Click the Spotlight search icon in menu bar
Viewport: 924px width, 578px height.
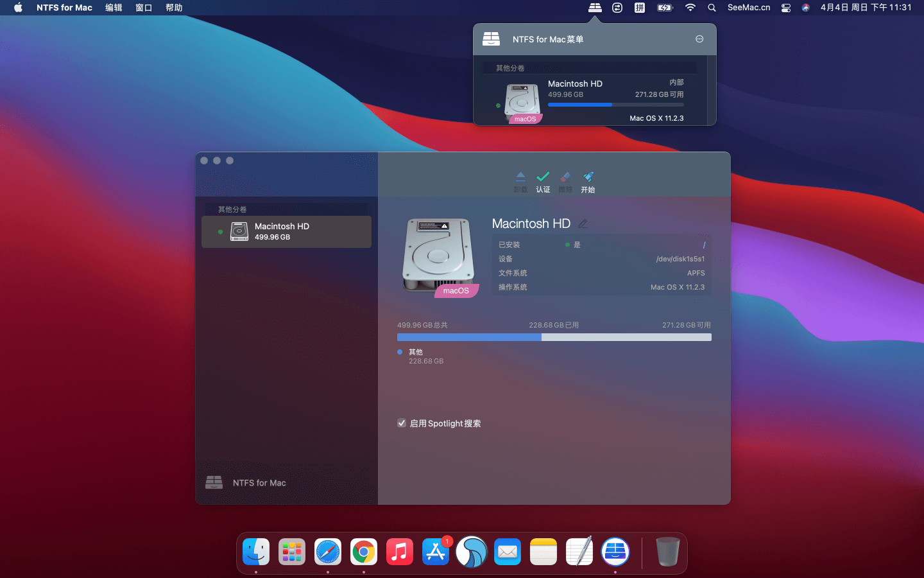coord(712,8)
